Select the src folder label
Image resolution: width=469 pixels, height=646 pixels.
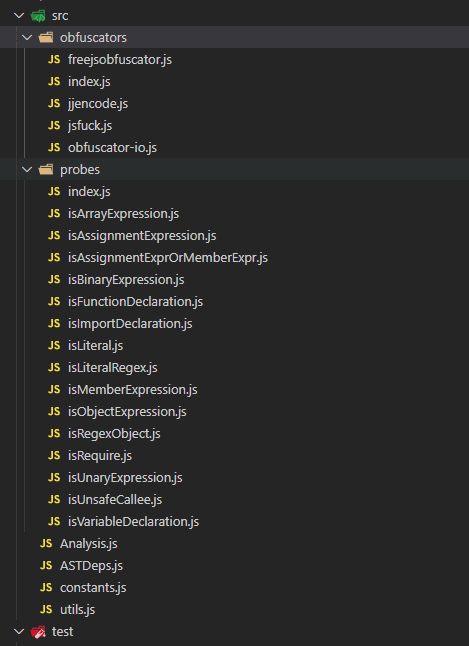[60, 16]
